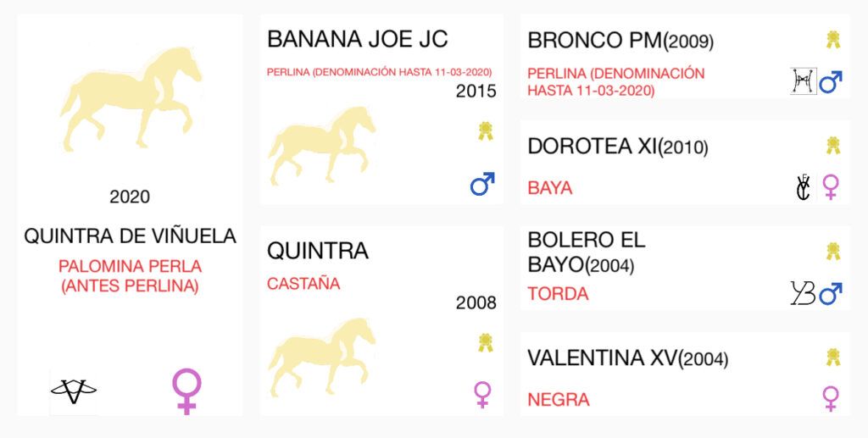Click the breeder brand icon beside Dorotea XI
868x438 pixels.
(802, 187)
